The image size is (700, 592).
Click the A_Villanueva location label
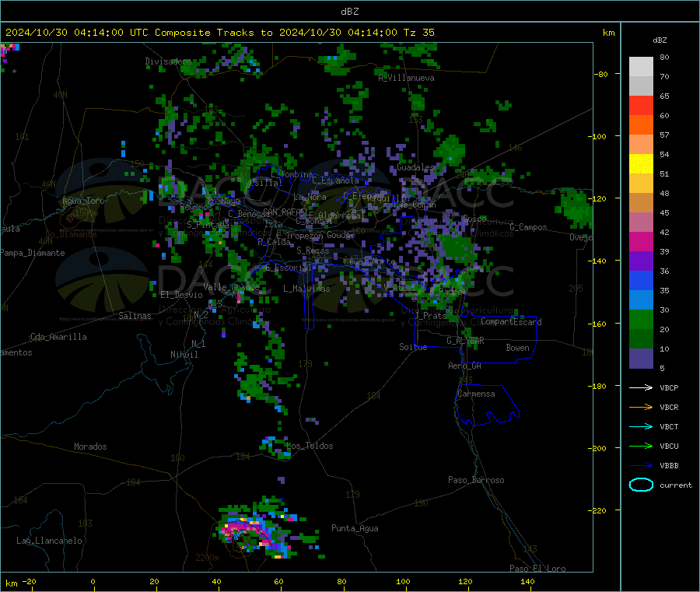(x=406, y=78)
